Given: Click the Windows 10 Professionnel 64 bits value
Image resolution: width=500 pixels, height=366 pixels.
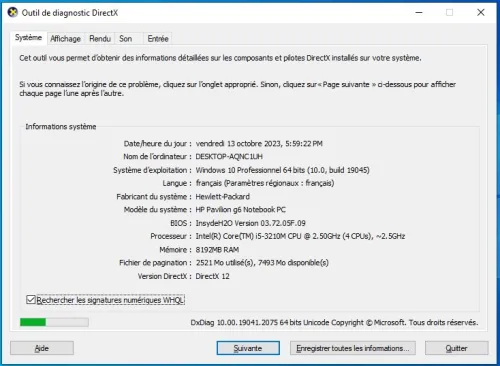Looking at the screenshot, I should (x=282, y=170).
